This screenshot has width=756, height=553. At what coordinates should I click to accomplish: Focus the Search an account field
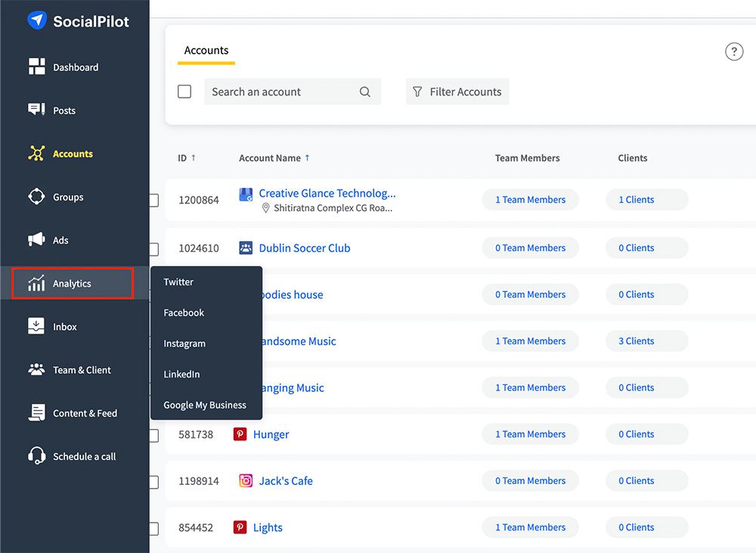(293, 92)
